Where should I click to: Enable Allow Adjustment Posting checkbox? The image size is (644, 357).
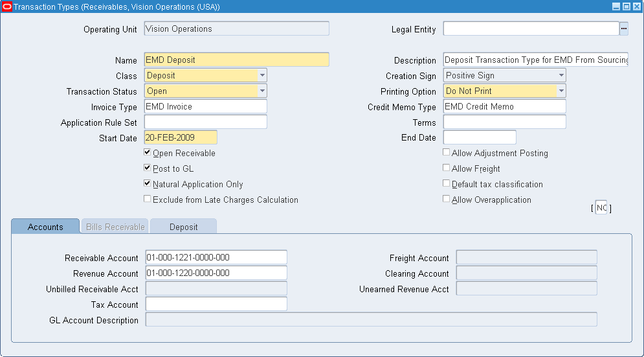coord(446,152)
